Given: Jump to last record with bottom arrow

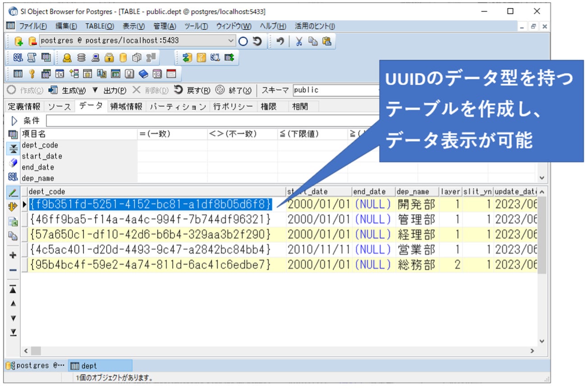Looking at the screenshot, I should tap(13, 332).
